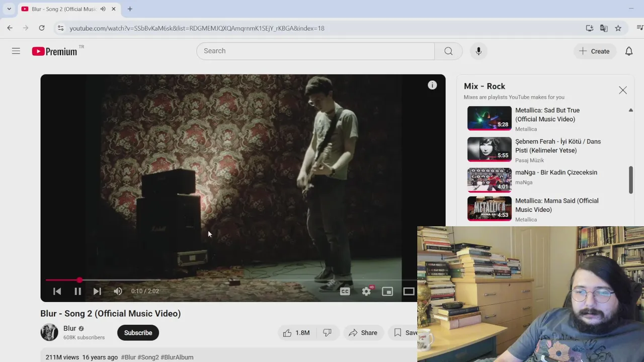Click 608K subscribers count text

(x=84, y=337)
